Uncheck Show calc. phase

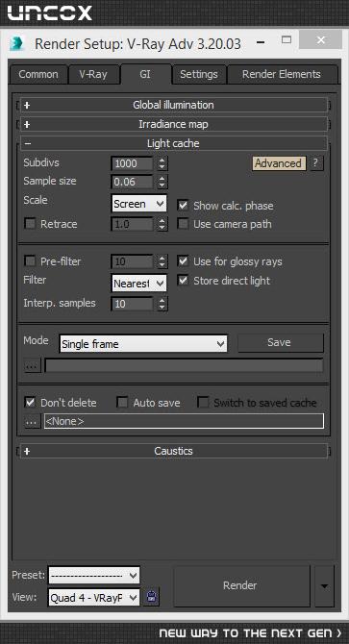(183, 206)
